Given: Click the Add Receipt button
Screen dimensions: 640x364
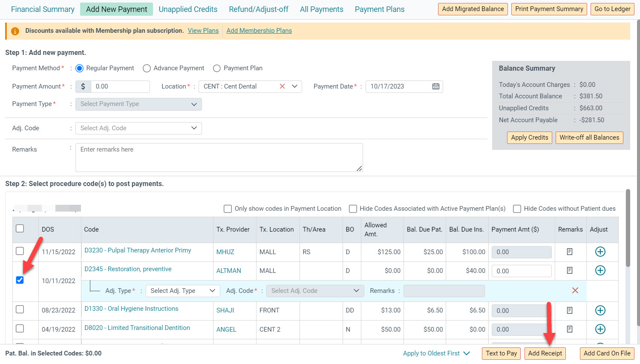Looking at the screenshot, I should click(x=545, y=353).
